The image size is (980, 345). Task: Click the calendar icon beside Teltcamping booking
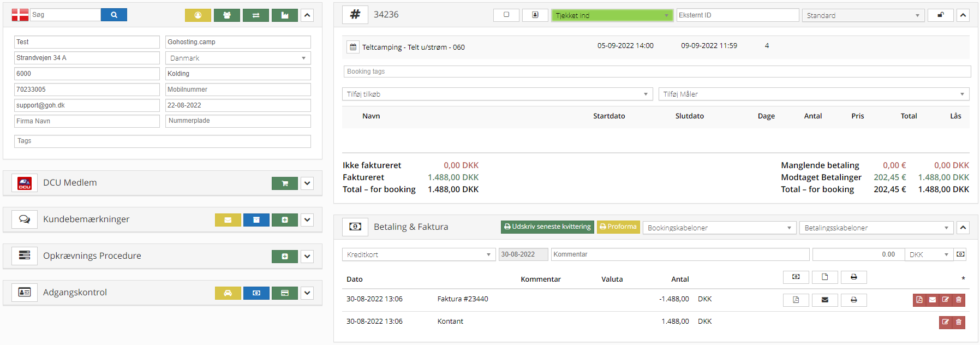point(353,47)
